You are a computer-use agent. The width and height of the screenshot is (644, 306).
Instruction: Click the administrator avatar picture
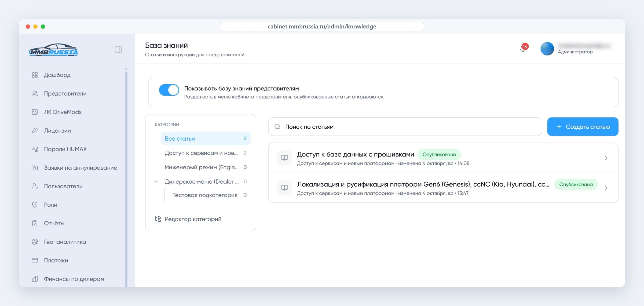point(547,49)
